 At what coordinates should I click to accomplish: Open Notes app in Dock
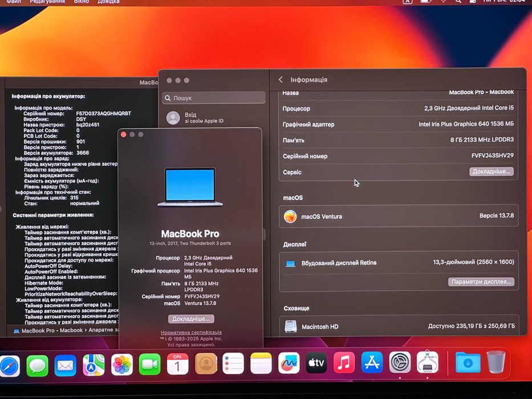click(261, 363)
